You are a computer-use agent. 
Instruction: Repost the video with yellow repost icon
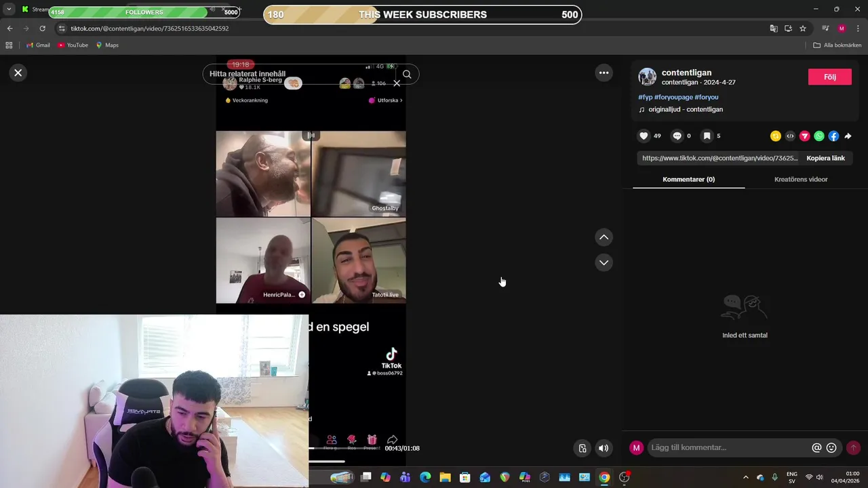pos(776,136)
